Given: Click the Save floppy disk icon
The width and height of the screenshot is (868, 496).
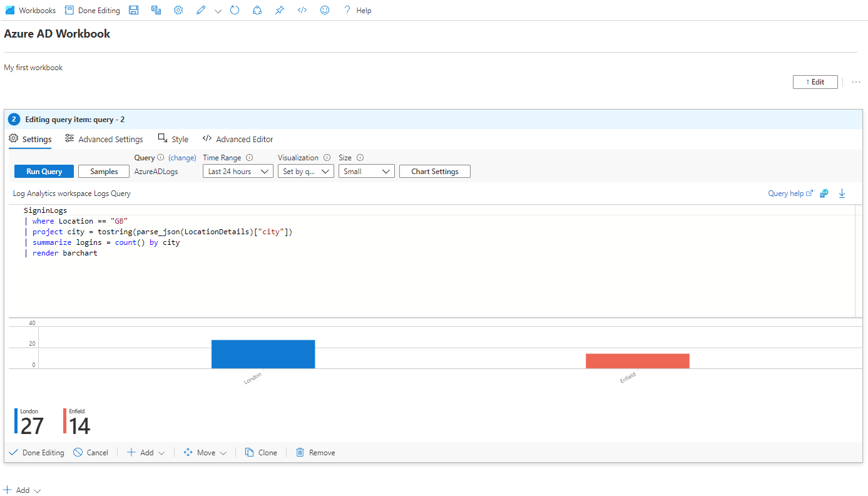Looking at the screenshot, I should pos(133,11).
